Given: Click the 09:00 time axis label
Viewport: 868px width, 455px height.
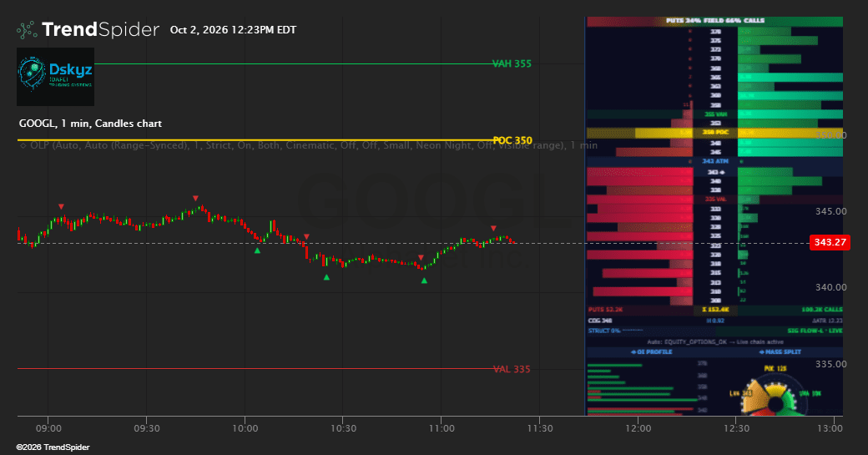Looking at the screenshot, I should [48, 428].
